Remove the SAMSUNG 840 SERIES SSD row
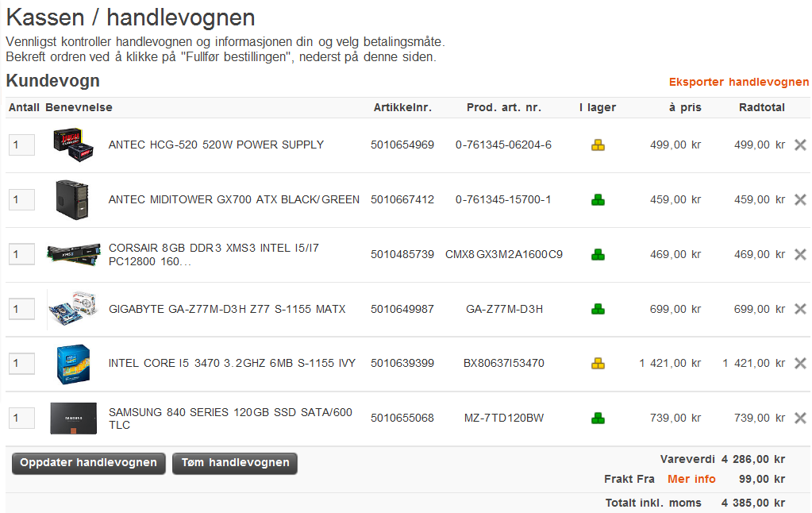Image resolution: width=812 pixels, height=513 pixels. pyautogui.click(x=800, y=418)
